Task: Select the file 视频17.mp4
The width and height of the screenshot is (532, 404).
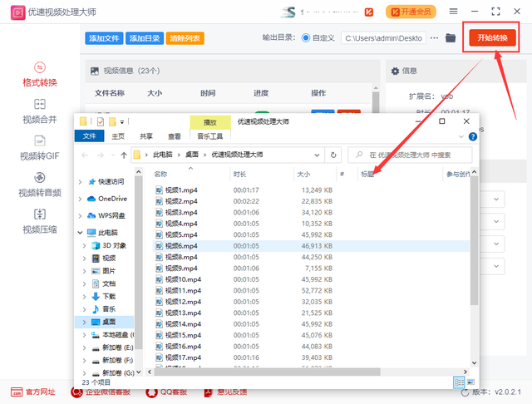Action: pyautogui.click(x=183, y=357)
